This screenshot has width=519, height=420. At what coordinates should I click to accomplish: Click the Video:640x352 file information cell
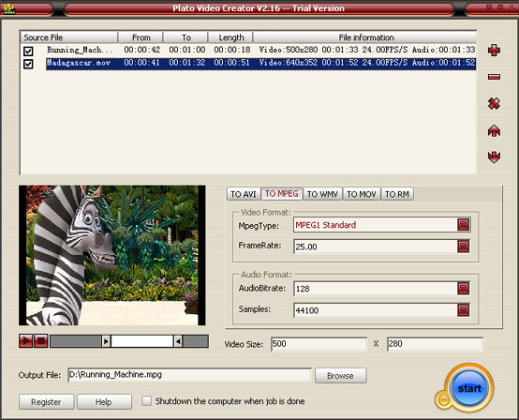367,63
